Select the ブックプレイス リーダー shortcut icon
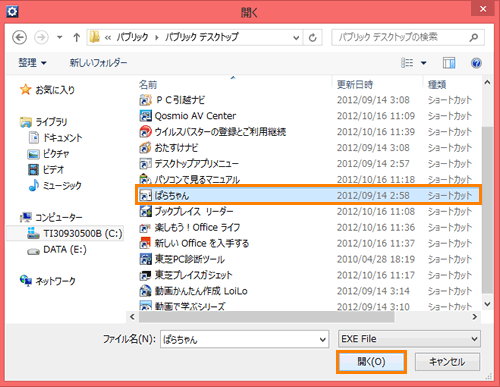This screenshot has width=500, height=387. [145, 211]
